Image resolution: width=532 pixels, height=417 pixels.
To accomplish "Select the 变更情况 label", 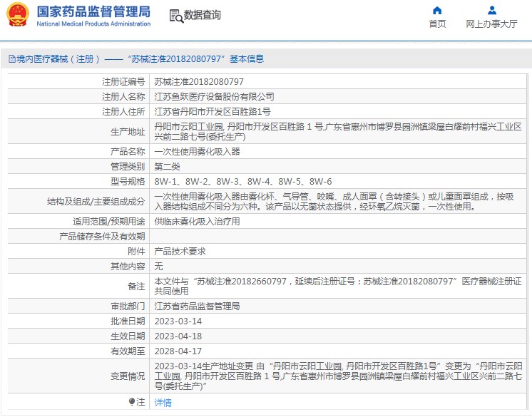I will [128, 376].
